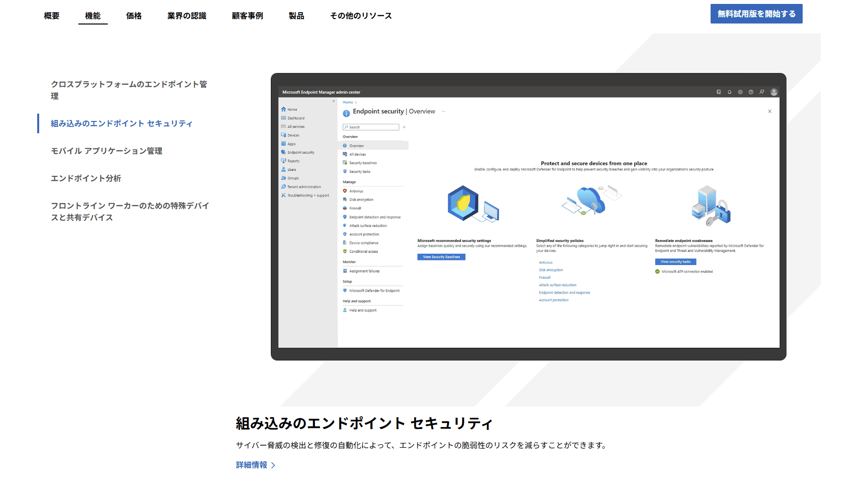Open the Security baselines menu icon
The height and width of the screenshot is (504, 858).
pyautogui.click(x=345, y=163)
